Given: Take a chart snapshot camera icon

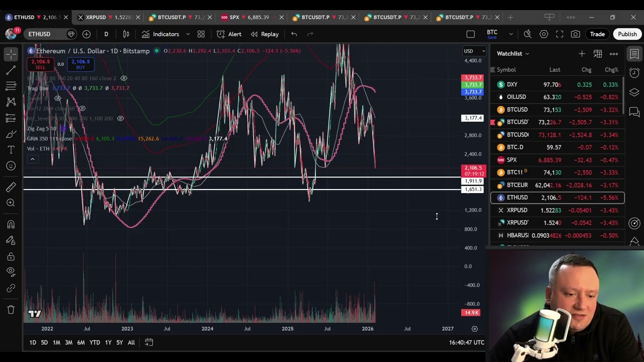Looking at the screenshot, I should pyautogui.click(x=576, y=34).
